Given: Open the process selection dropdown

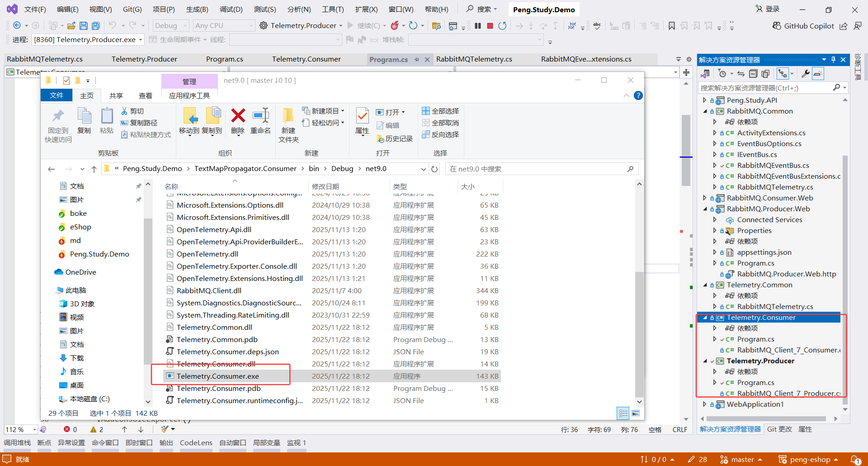Looking at the screenshot, I should [x=88, y=40].
